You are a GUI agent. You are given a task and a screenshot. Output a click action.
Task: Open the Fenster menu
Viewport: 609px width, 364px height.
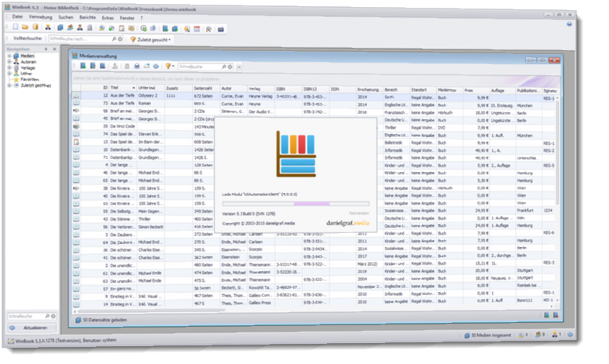click(127, 18)
